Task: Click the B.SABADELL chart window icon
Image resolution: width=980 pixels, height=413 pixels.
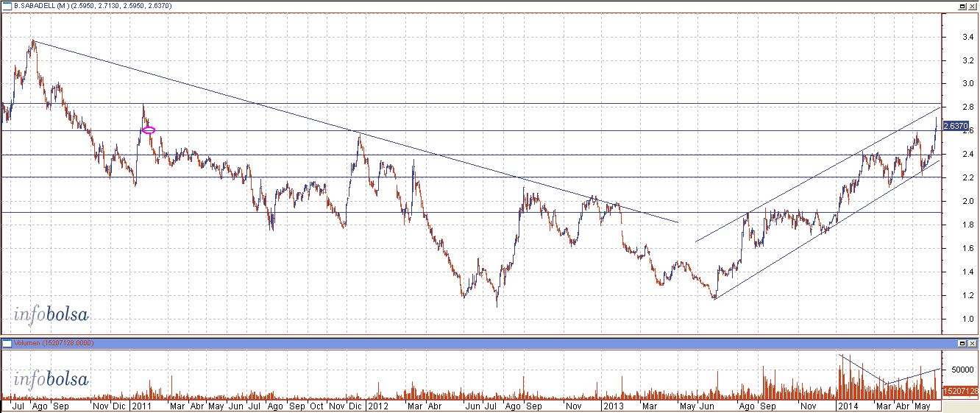Action: click(x=7, y=5)
